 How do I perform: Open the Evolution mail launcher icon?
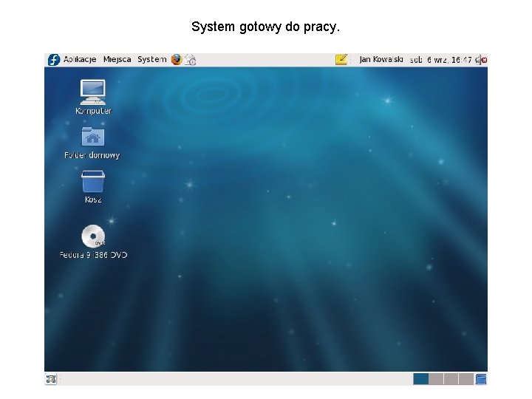[x=191, y=60]
